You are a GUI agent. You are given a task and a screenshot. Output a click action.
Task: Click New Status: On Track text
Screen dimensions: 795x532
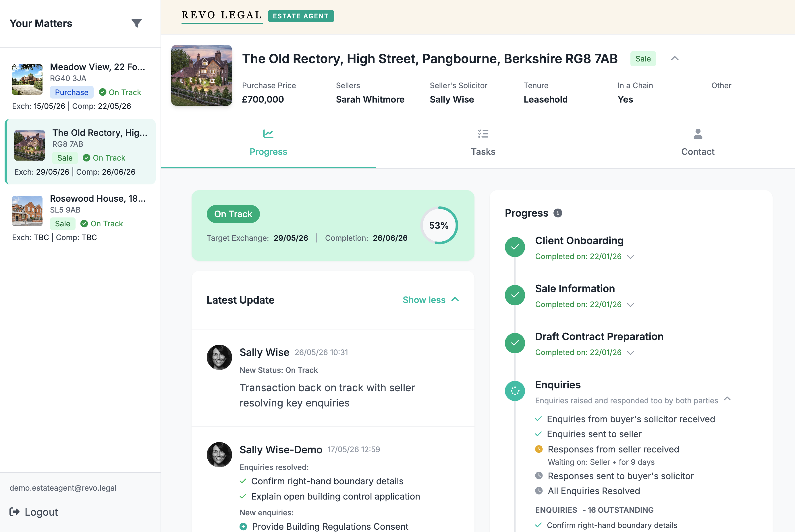tap(279, 370)
